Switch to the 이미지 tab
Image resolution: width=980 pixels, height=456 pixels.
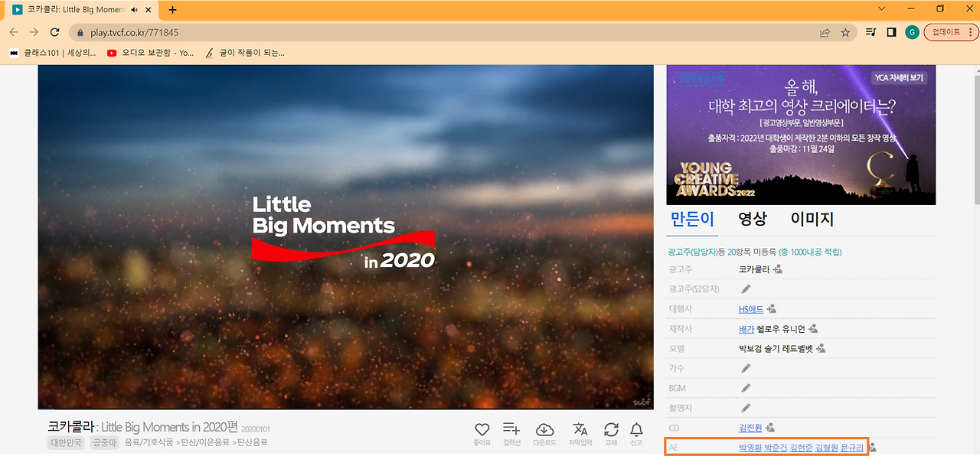coord(812,219)
